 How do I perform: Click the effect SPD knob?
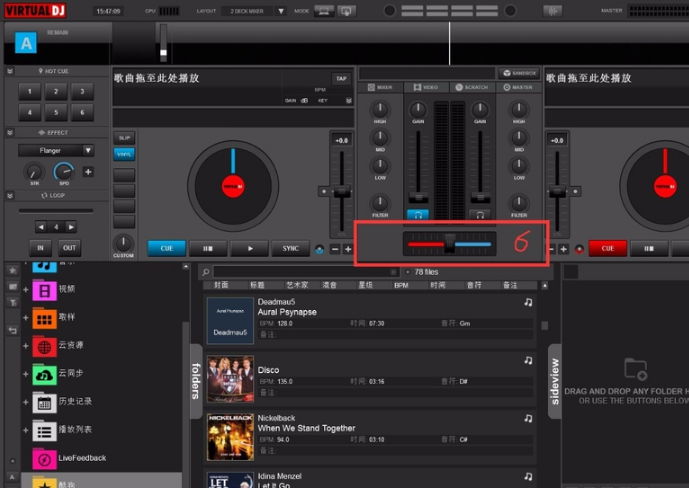[64, 171]
